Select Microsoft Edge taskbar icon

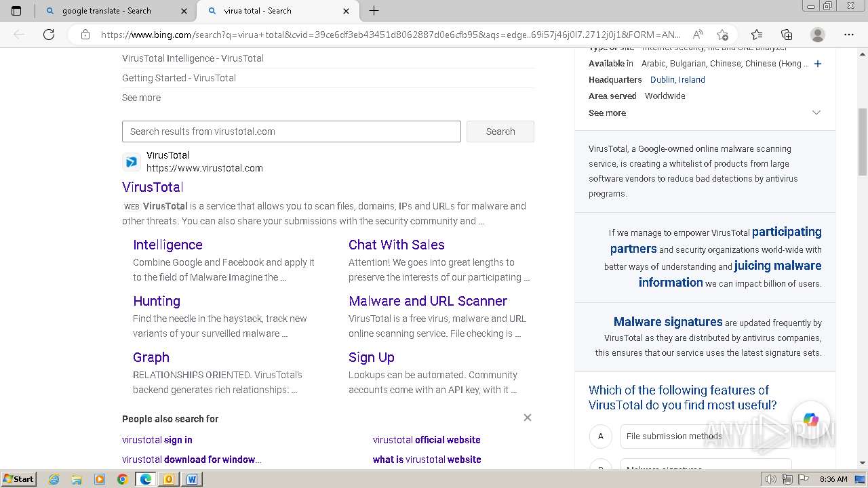(x=145, y=479)
